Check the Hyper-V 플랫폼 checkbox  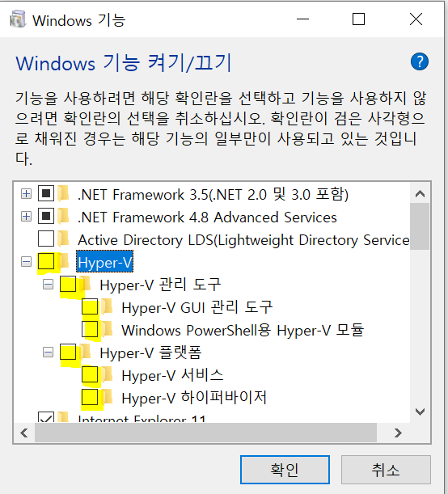pyautogui.click(x=68, y=352)
